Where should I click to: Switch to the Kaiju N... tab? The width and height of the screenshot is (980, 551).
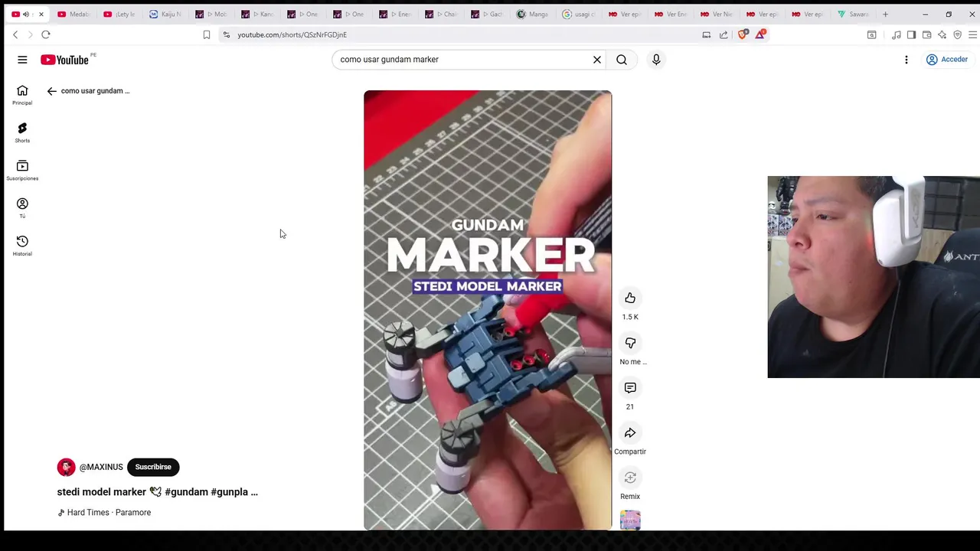pos(166,14)
